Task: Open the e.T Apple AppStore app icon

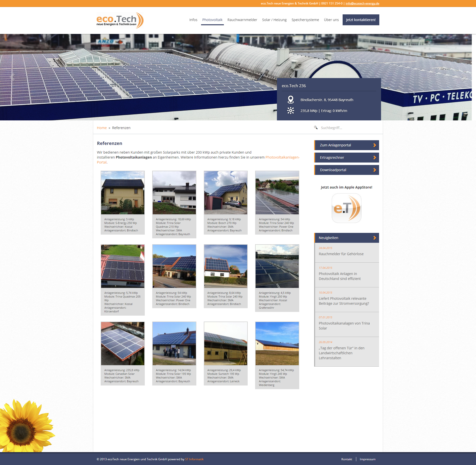Action: coord(346,208)
